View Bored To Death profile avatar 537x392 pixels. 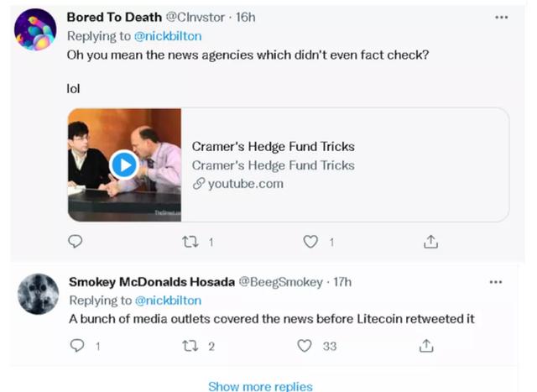35,30
